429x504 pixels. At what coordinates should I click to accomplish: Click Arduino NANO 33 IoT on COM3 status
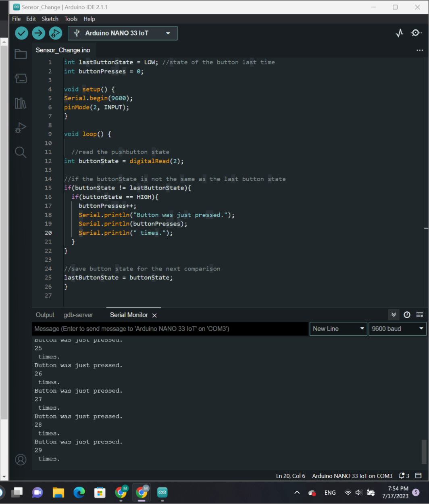[352, 476]
